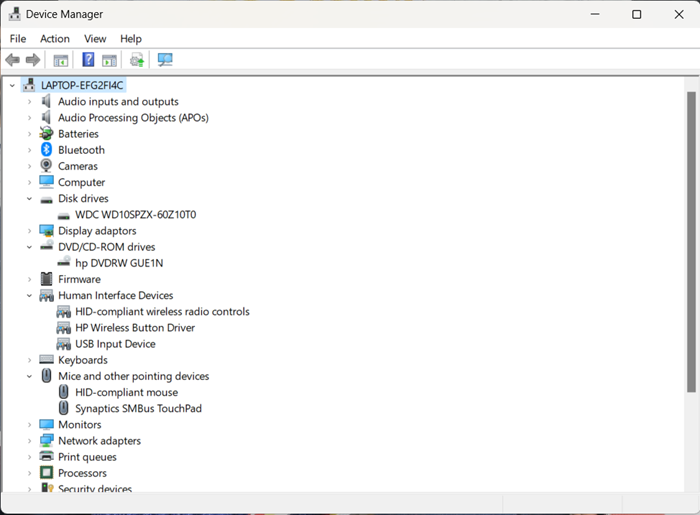Select the LAPTOP-EFG2FI4C root node
The height and width of the screenshot is (515, 700).
pos(82,86)
